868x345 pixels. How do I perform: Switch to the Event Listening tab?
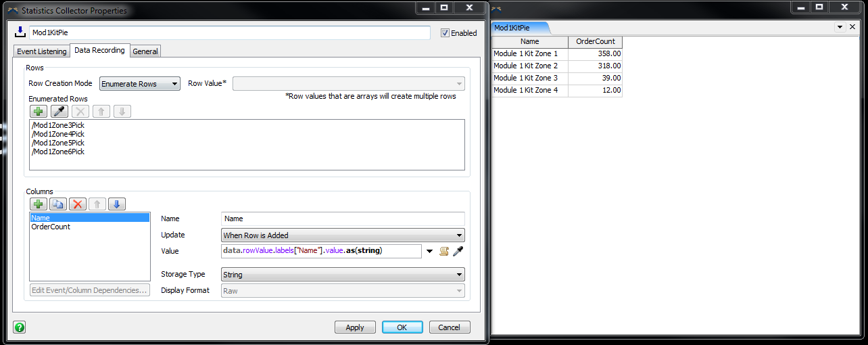41,51
